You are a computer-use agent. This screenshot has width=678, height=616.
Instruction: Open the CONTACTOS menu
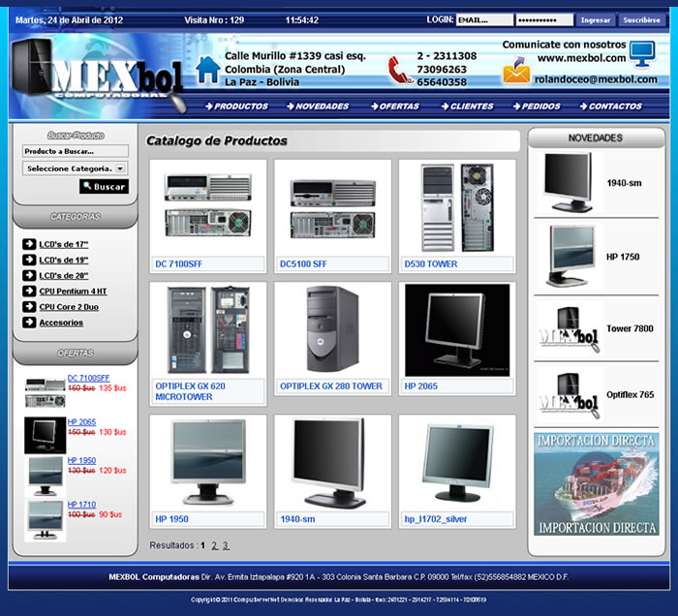[611, 107]
